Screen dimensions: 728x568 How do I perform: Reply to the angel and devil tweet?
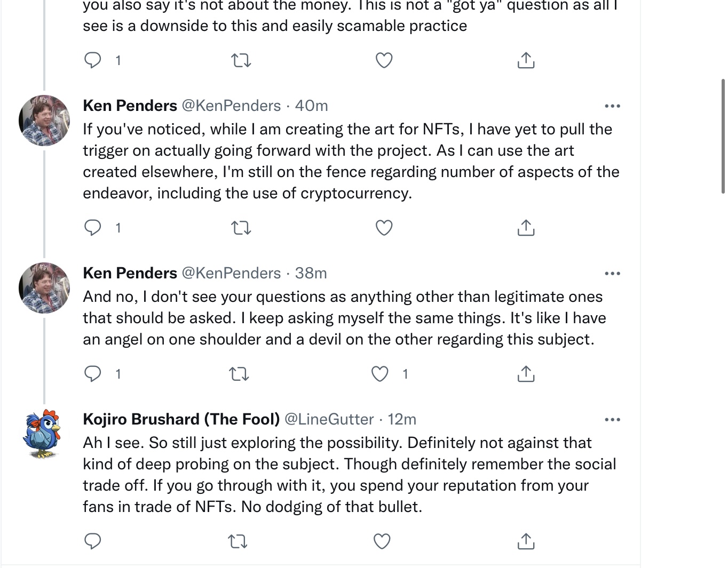[93, 374]
